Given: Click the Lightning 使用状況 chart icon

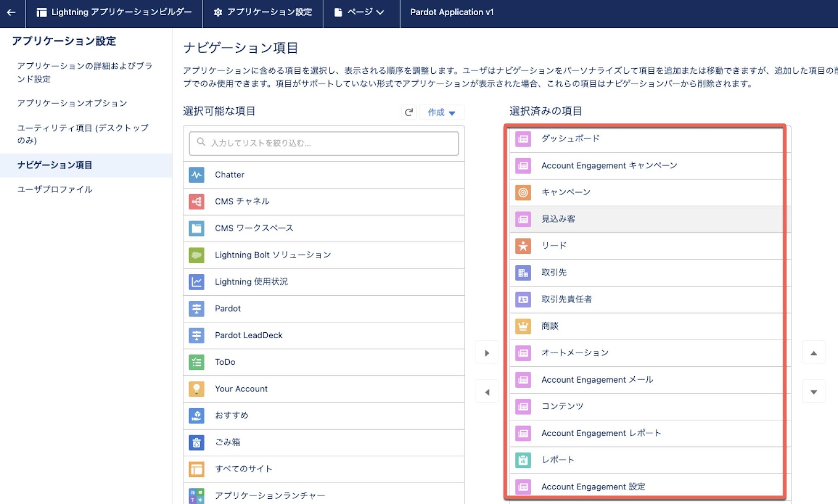Looking at the screenshot, I should pyautogui.click(x=196, y=282).
